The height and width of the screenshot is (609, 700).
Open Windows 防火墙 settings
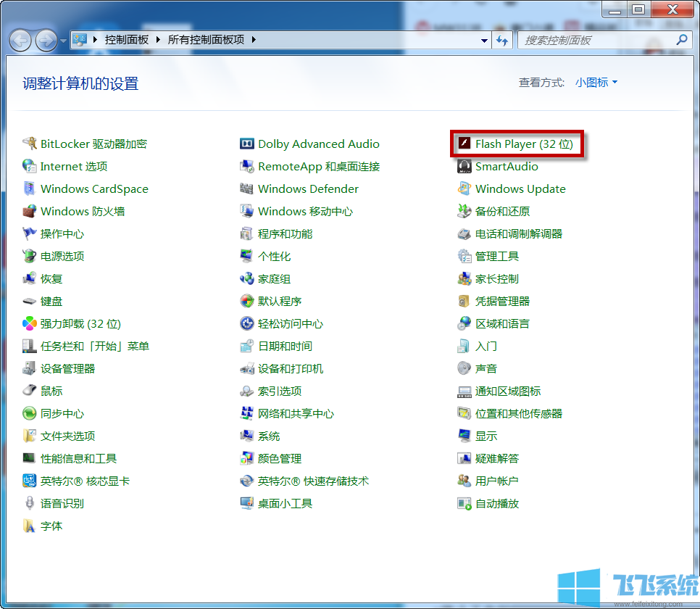pos(68,211)
